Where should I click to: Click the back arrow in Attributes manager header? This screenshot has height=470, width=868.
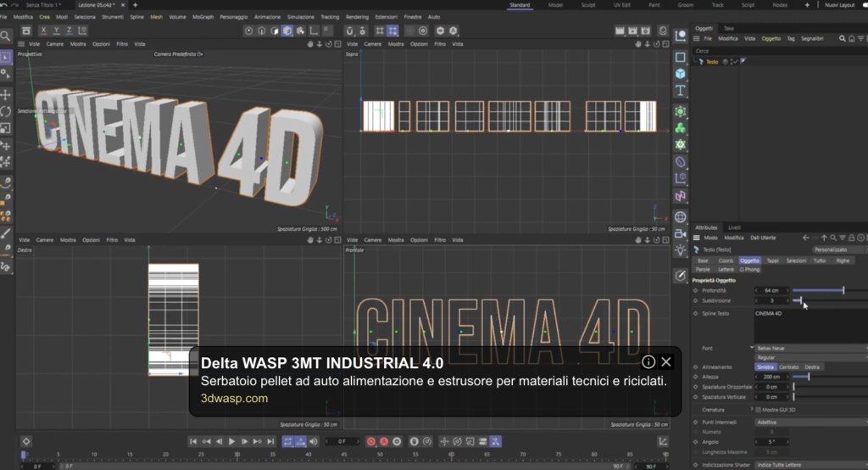[805, 238]
